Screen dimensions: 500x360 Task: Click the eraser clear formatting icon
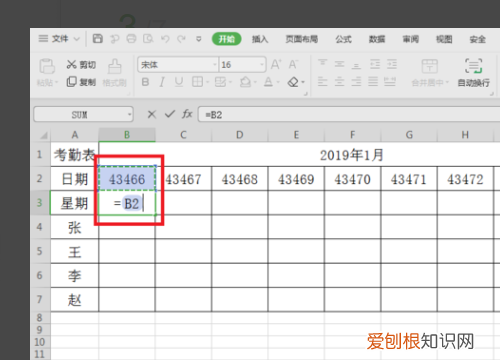point(293,82)
